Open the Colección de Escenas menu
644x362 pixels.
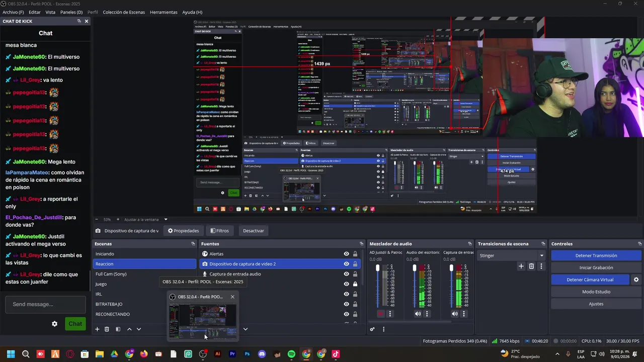pos(124,12)
